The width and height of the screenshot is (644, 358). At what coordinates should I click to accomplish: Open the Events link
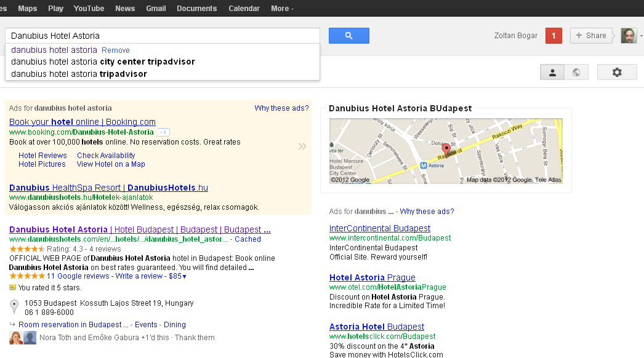click(x=146, y=325)
